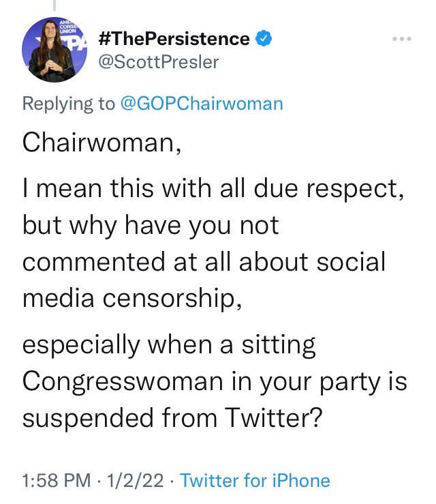Open the @GOPChairwoman mention link

pyautogui.click(x=202, y=104)
